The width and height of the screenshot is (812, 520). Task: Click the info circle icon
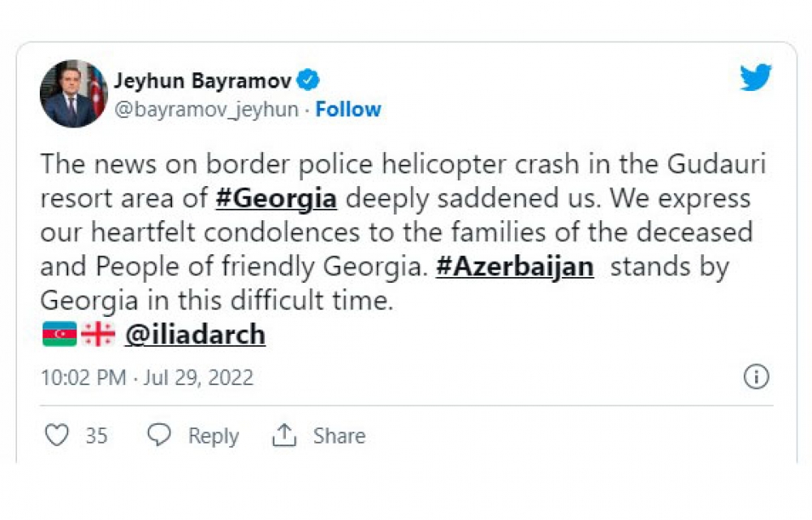(756, 377)
